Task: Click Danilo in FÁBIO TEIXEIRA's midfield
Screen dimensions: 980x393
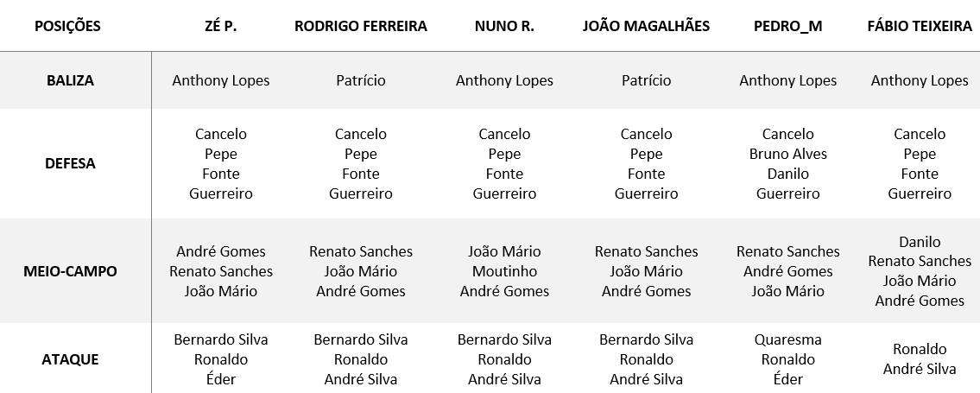Action: [x=920, y=242]
